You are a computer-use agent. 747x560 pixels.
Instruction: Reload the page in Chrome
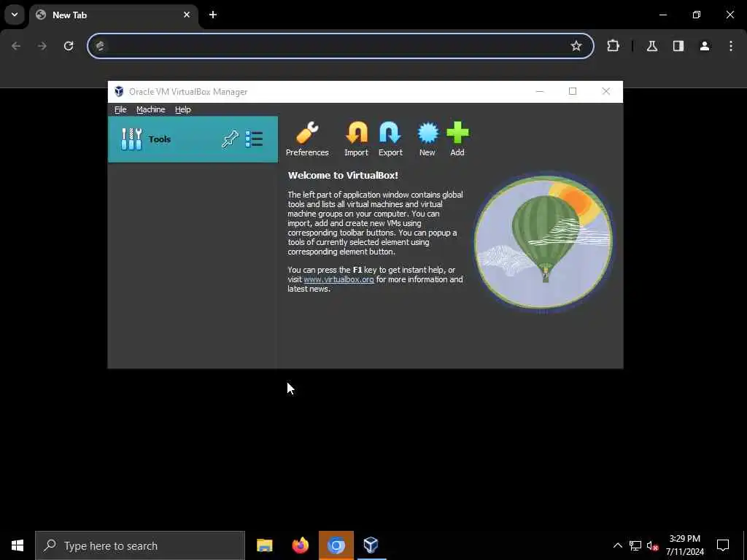[69, 46]
